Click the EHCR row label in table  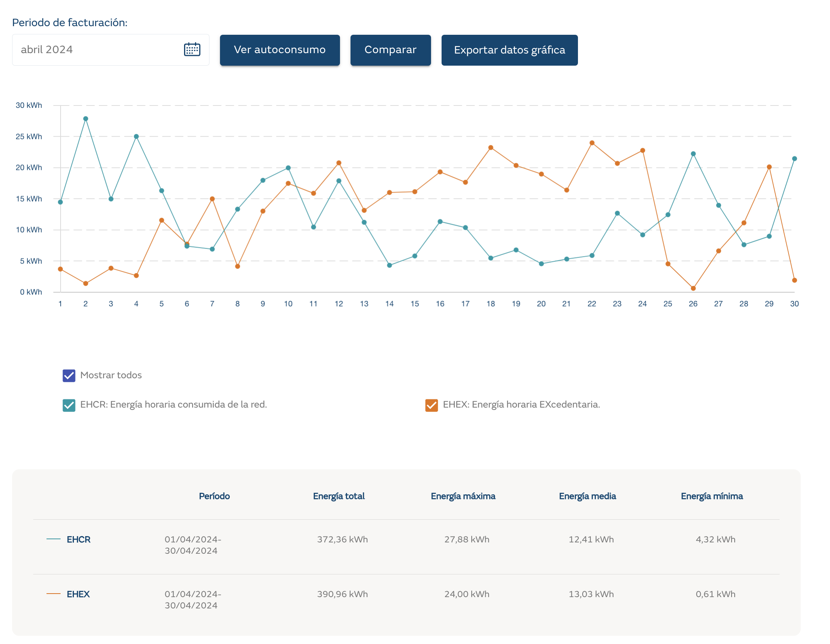79,540
